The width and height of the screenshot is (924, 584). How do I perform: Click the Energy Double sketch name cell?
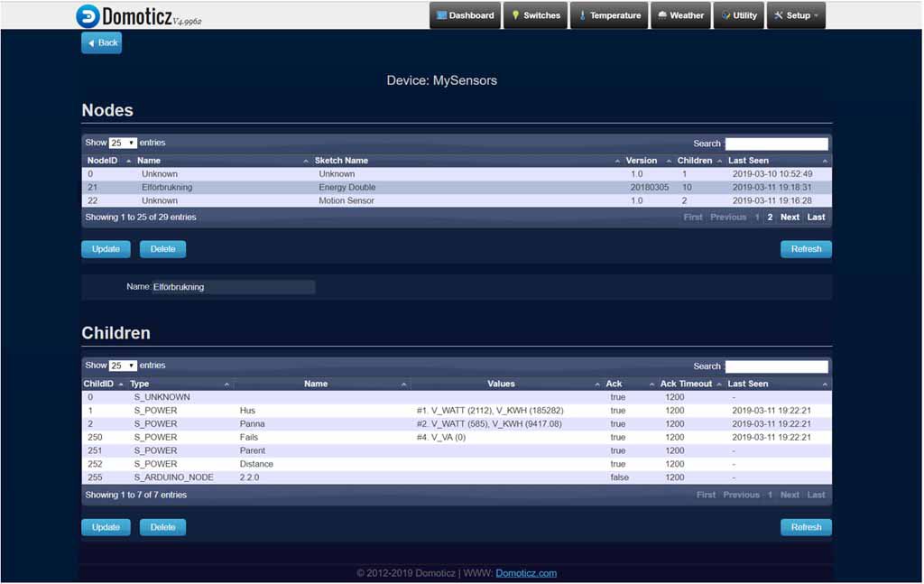tap(347, 188)
